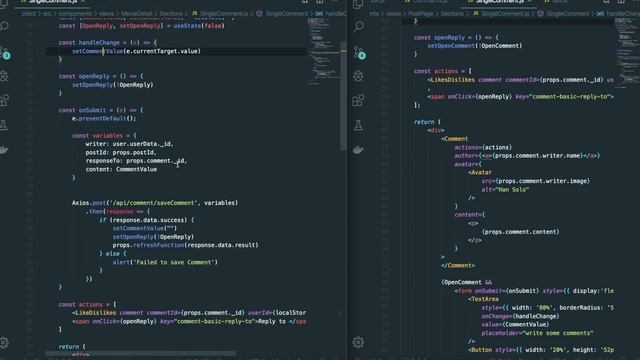Open Manage gear in right window
The height and width of the screenshot is (360, 640).
click(x=358, y=342)
